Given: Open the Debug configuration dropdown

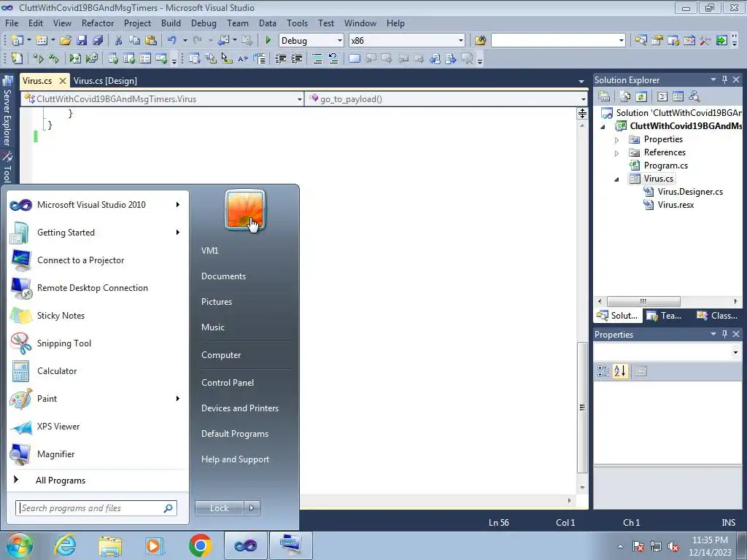Looking at the screenshot, I should tap(340, 41).
